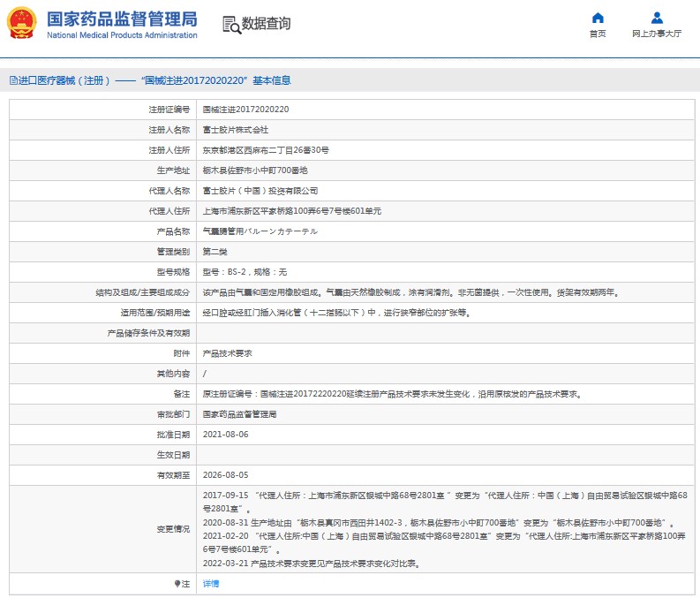700x598 pixels.
Task: Select intended use text 经口腔或经肛门插入
Action: pyautogui.click(x=336, y=313)
